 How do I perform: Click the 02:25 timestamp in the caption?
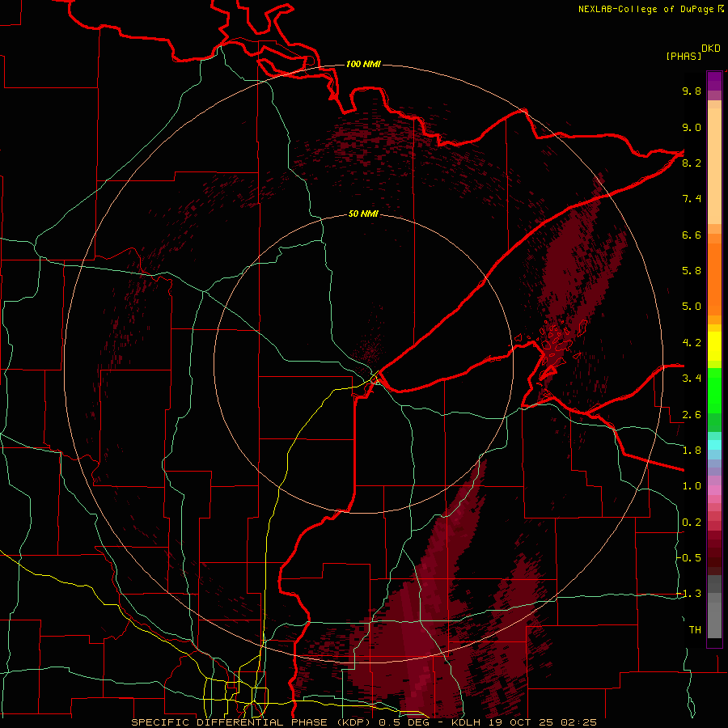point(578,722)
